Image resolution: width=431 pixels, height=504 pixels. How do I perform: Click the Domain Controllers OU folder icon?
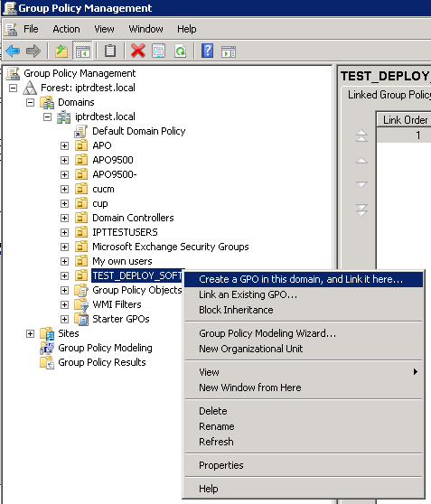(x=81, y=218)
